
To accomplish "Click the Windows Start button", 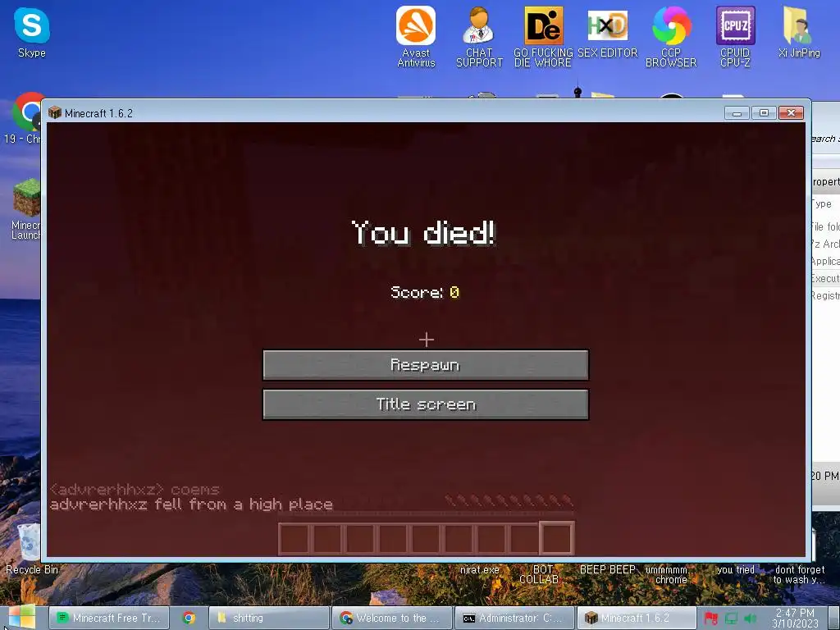I will click(x=21, y=617).
